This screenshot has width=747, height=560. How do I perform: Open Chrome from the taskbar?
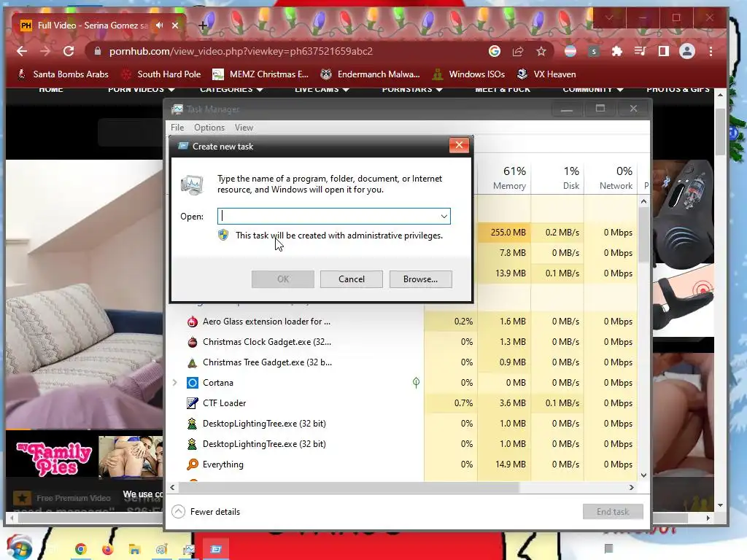(80, 549)
